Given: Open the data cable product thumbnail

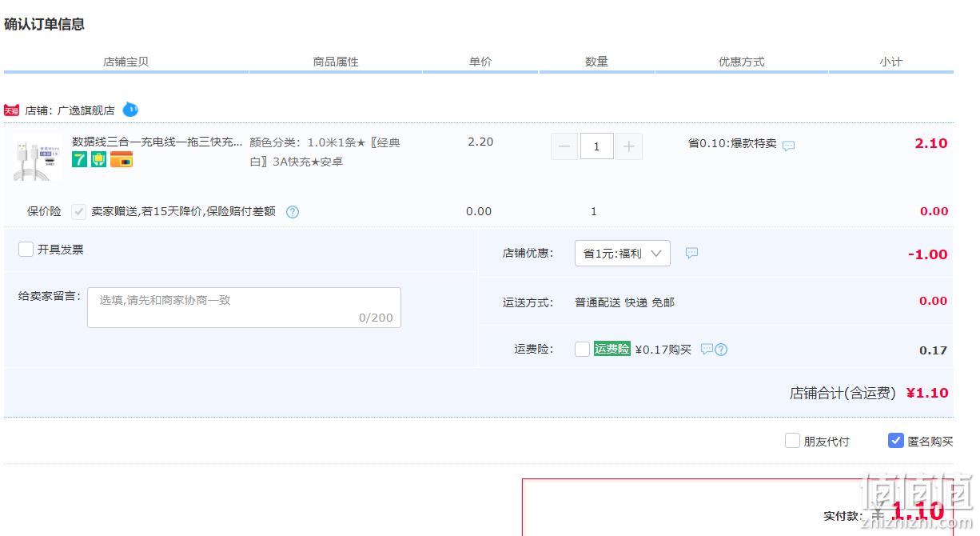Looking at the screenshot, I should pos(36,158).
